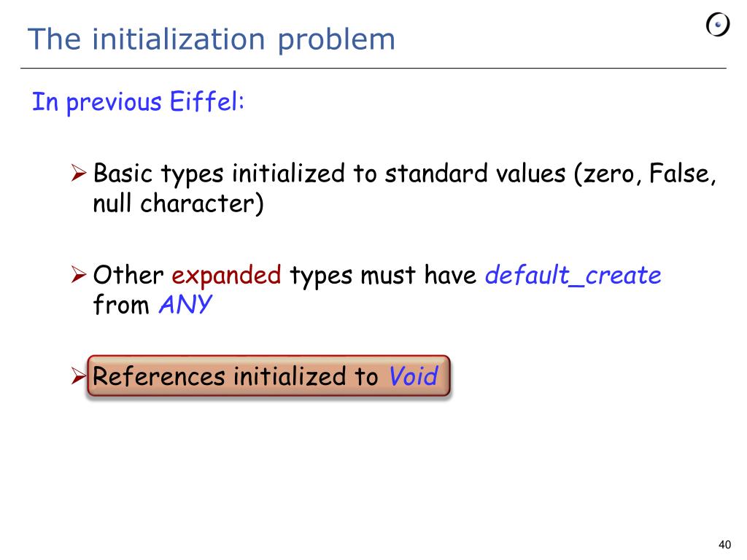Click slide number 40
747x560 pixels.
pyautogui.click(x=724, y=545)
